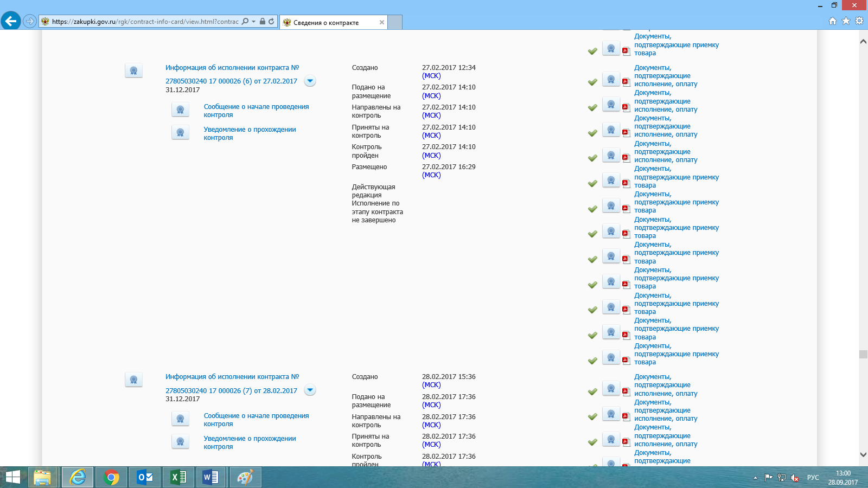Click signature icon for 'Уведомление о прохождении контроля' under record (6)
This screenshot has height=488, width=868.
click(180, 133)
